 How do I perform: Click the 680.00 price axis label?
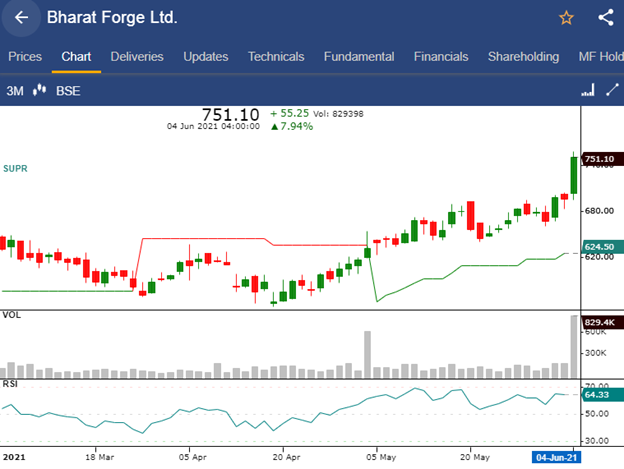(x=599, y=211)
